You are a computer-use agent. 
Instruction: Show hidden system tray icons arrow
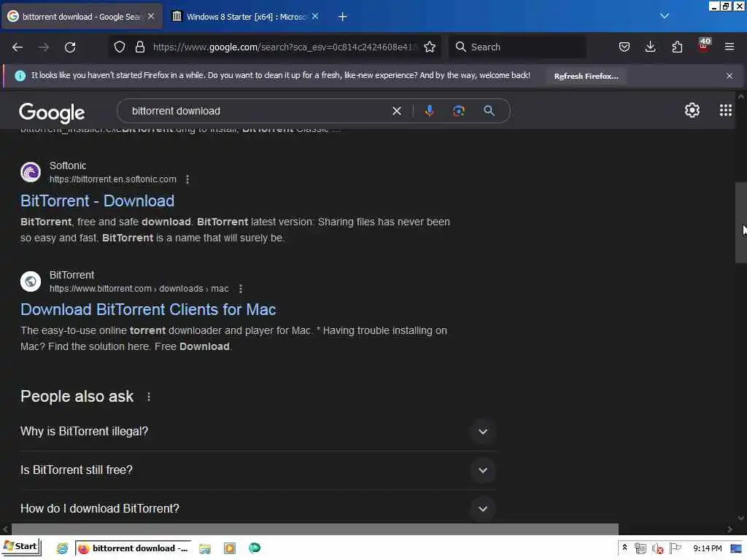click(x=624, y=548)
